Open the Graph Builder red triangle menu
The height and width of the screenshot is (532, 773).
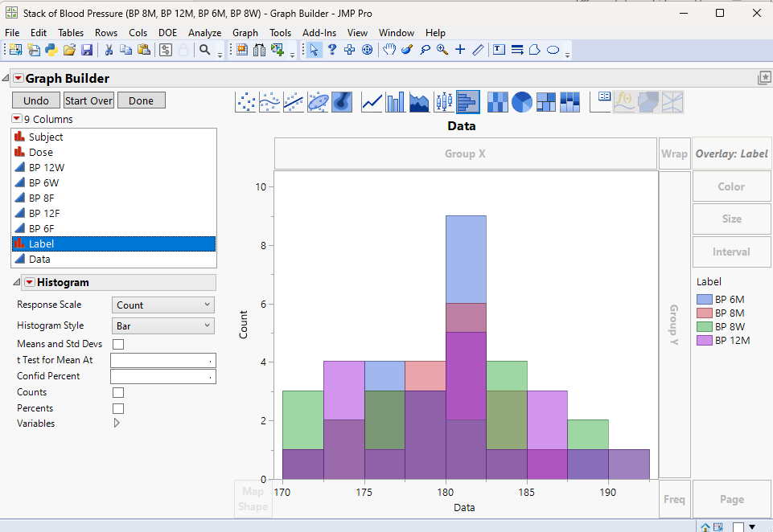(19, 78)
